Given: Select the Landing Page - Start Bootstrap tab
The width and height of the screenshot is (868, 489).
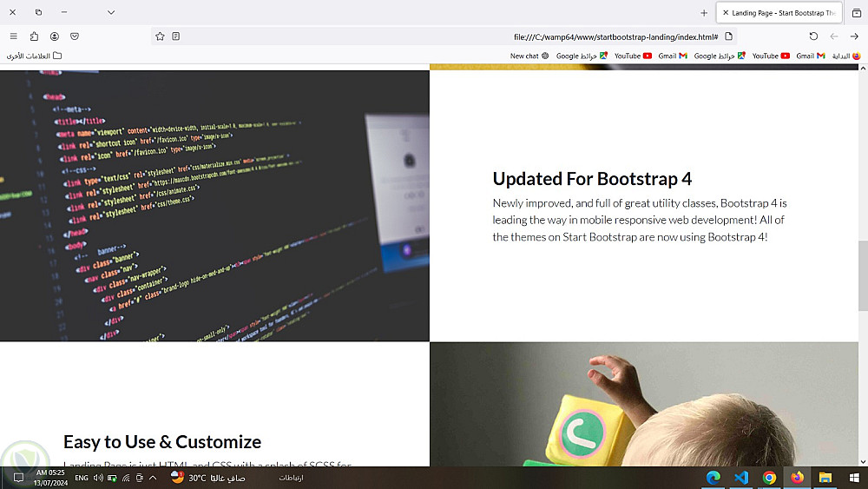Looking at the screenshot, I should click(779, 12).
